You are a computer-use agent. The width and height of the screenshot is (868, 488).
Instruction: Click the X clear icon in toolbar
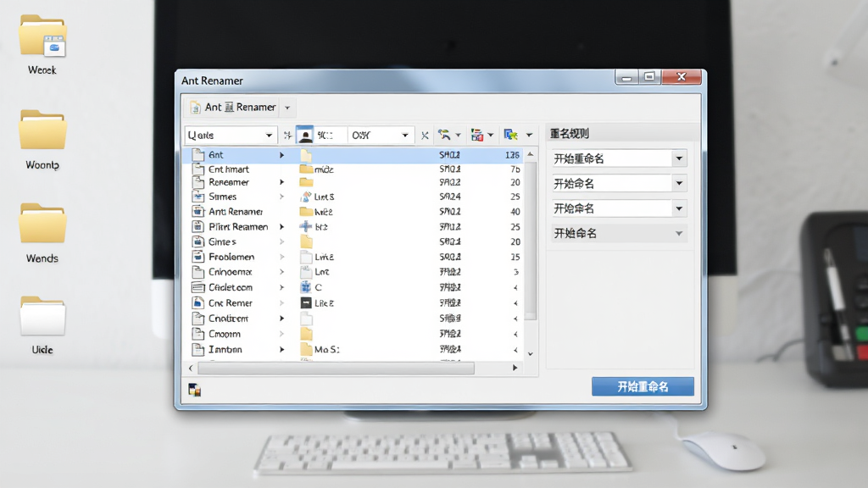coord(425,136)
